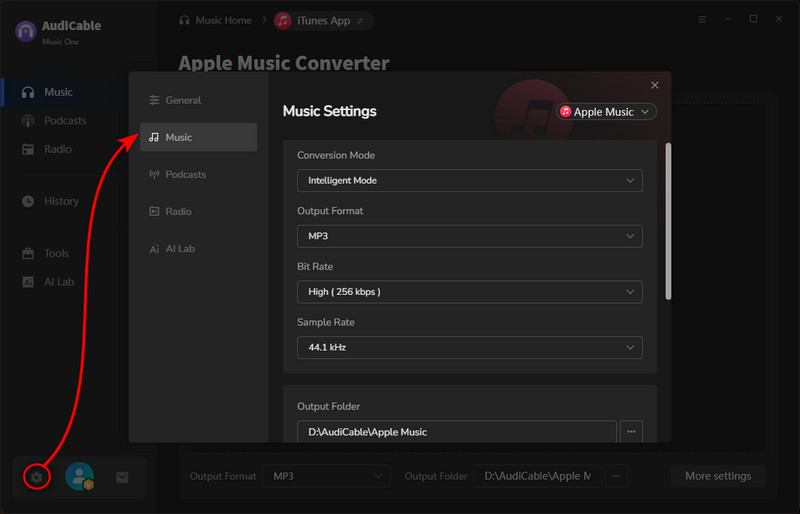
Task: Click the settings dialog vertical scrollbar
Action: point(668,222)
